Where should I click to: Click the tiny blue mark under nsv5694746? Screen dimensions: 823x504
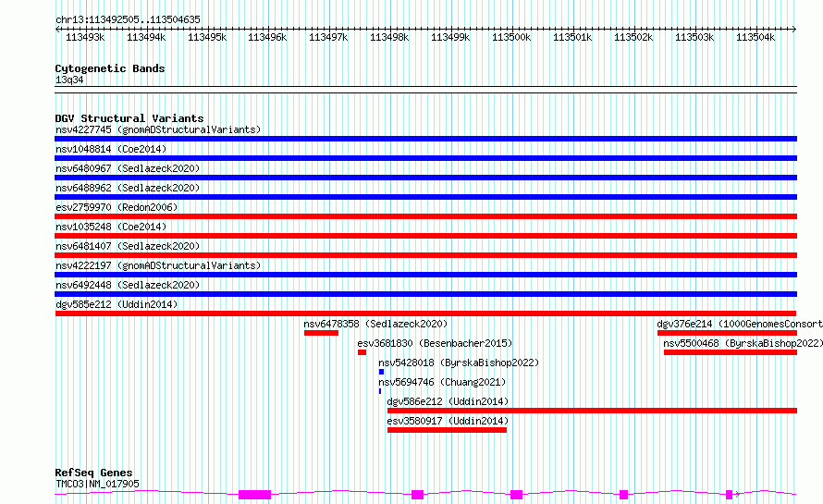tap(380, 391)
